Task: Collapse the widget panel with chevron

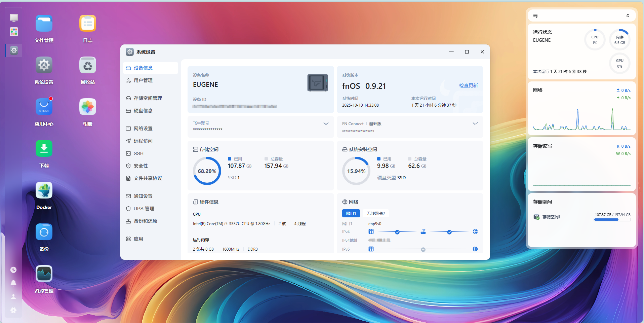Action: tap(628, 16)
